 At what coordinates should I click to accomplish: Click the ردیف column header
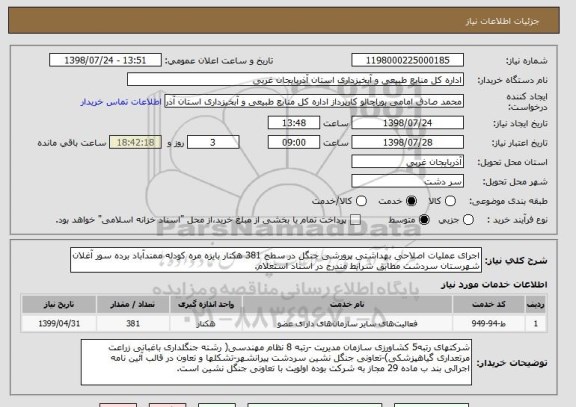(x=536, y=304)
